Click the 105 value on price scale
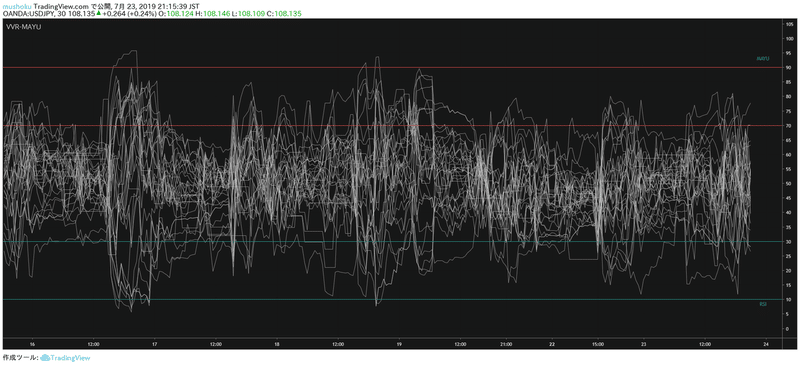 pos(789,24)
